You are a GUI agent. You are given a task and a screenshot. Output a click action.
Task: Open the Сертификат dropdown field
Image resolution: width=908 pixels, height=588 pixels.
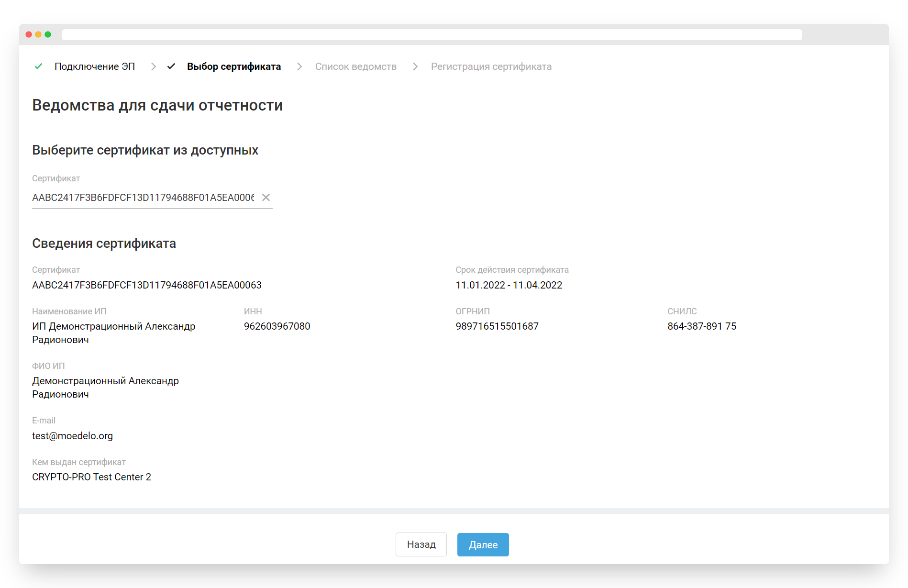click(143, 198)
